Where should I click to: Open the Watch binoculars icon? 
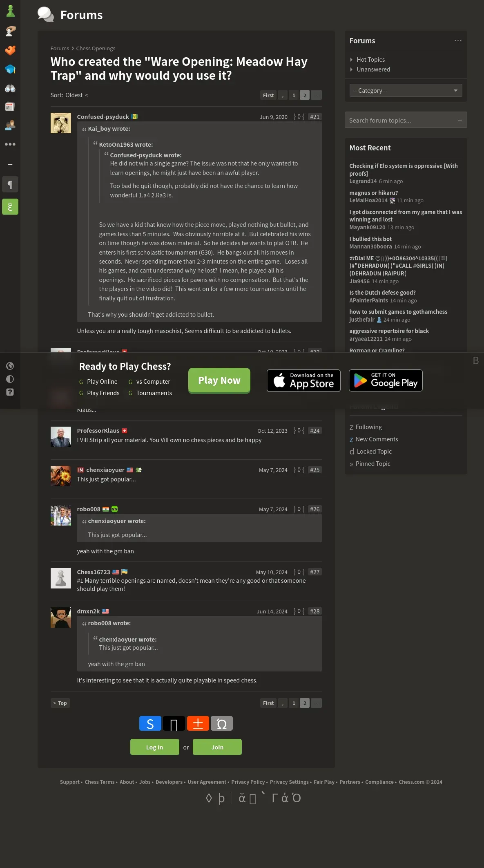pyautogui.click(x=10, y=88)
